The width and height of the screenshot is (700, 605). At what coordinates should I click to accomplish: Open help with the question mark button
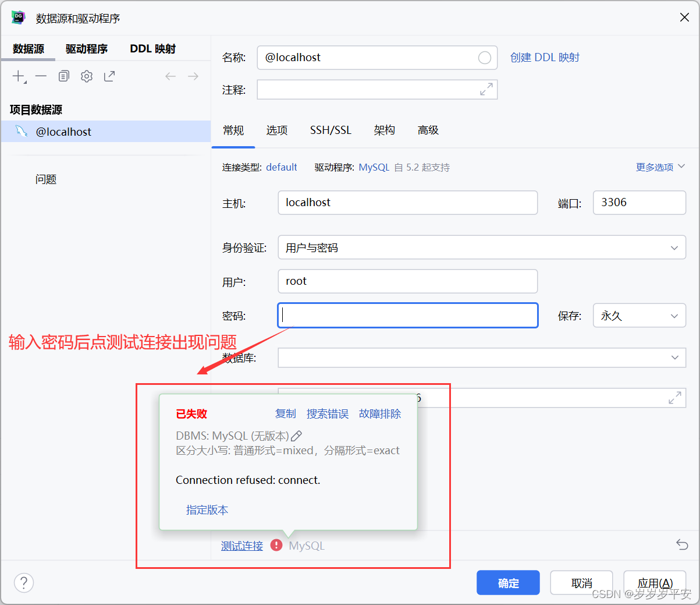click(x=24, y=582)
